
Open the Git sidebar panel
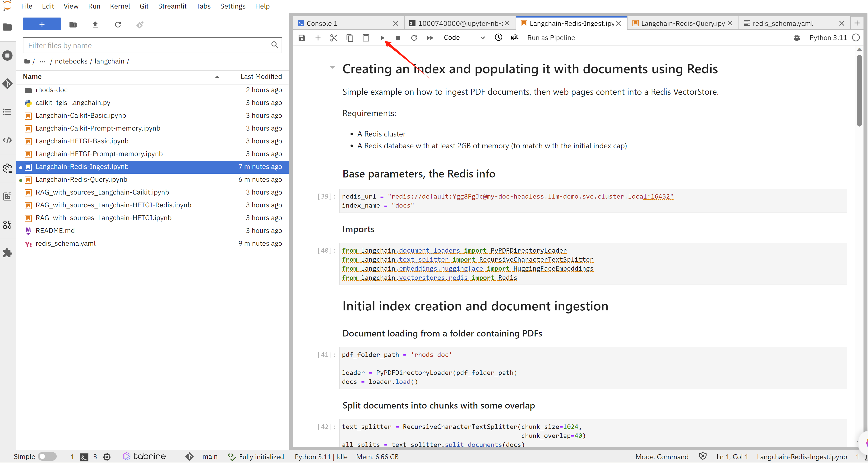[7, 83]
